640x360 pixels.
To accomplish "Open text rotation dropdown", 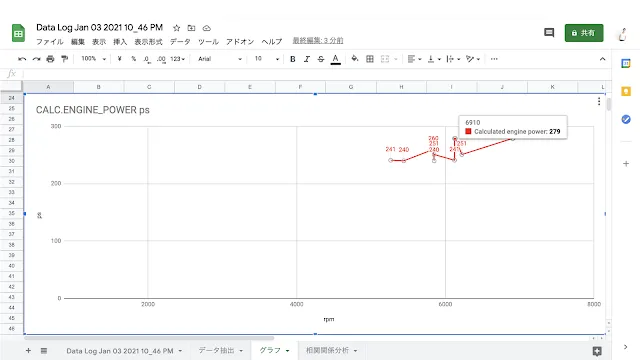I will pyautogui.click(x=473, y=59).
